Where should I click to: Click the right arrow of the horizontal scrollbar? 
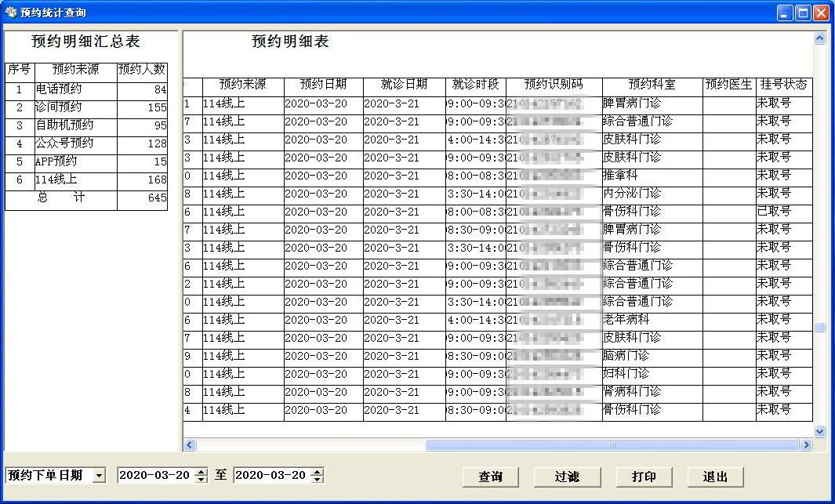(807, 444)
